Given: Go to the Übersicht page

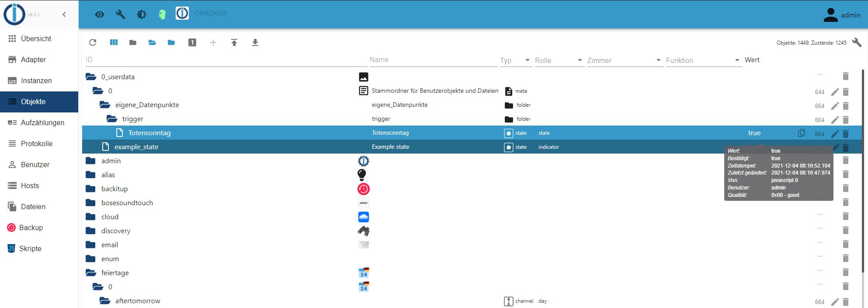Looking at the screenshot, I should tap(39, 38).
